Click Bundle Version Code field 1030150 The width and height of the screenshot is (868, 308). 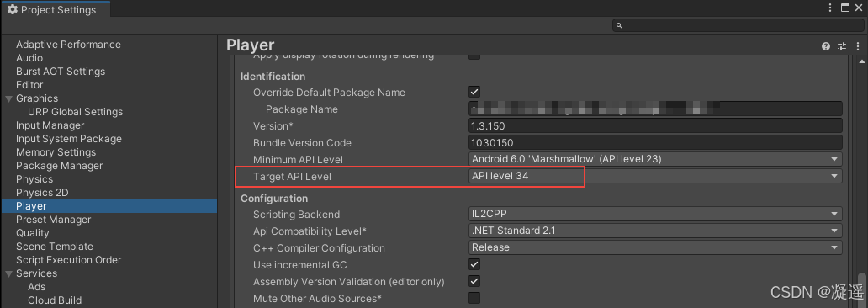(x=655, y=142)
